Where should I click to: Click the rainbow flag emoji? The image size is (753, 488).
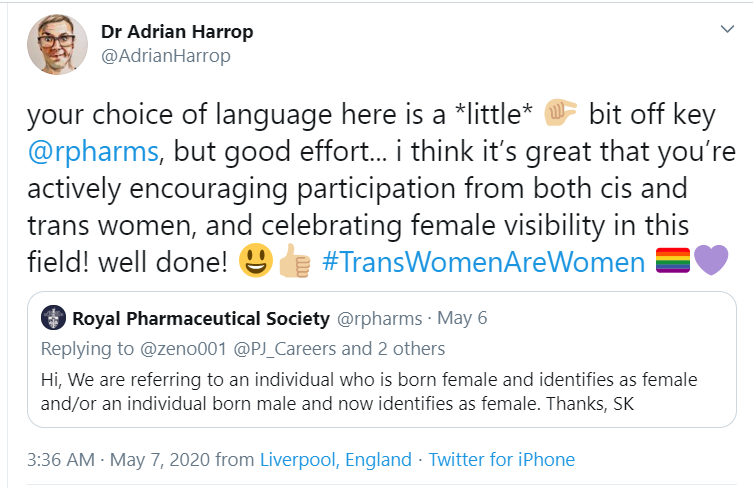coord(673,260)
